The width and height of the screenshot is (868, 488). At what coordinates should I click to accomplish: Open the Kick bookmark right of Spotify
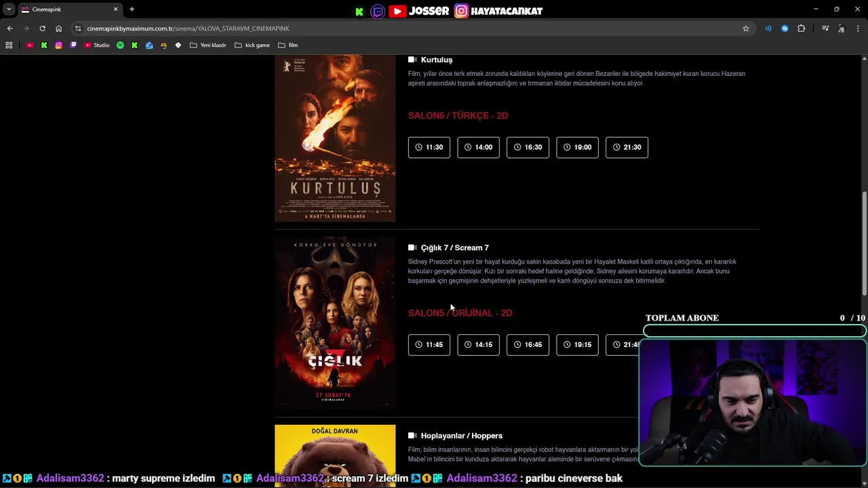(x=134, y=45)
